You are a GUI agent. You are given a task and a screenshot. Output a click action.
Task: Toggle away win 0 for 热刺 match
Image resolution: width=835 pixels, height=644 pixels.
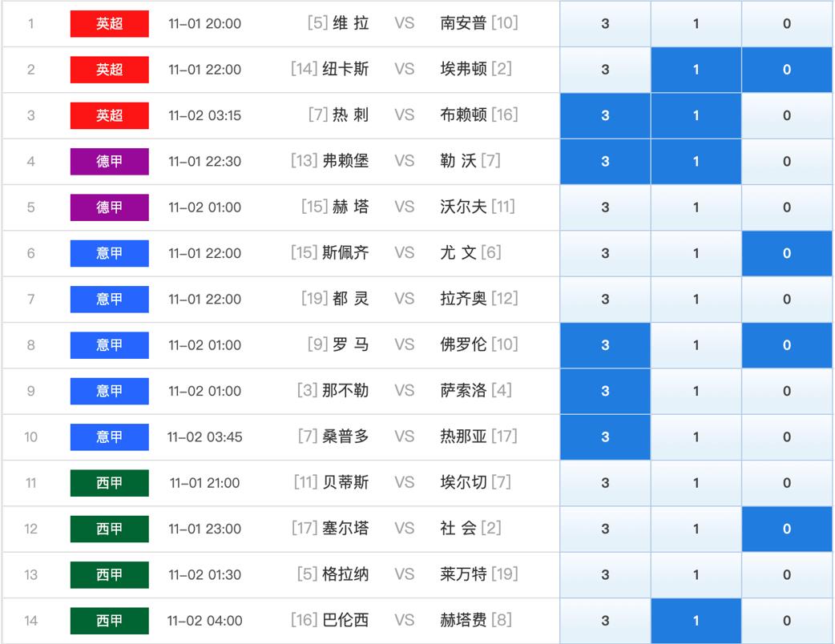pos(786,115)
